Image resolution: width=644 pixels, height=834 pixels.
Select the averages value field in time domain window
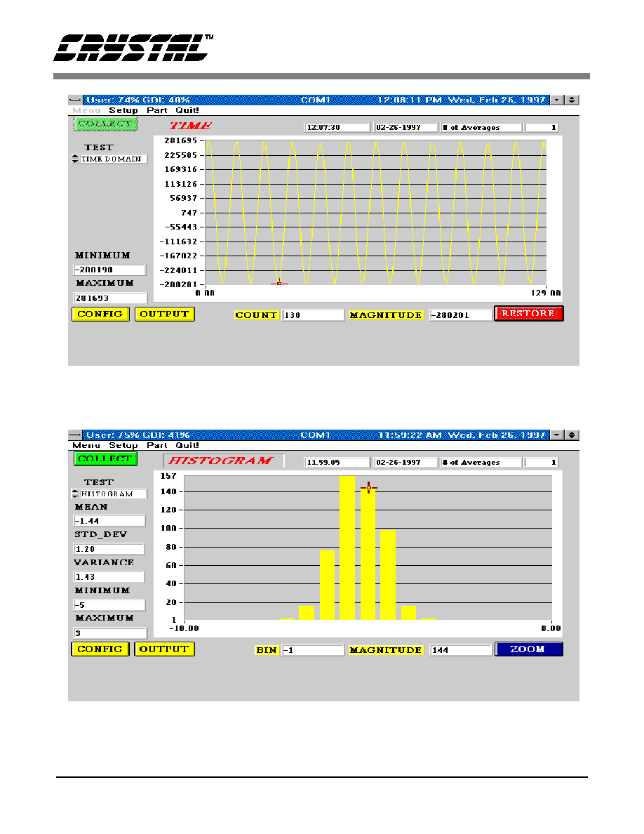tap(542, 128)
